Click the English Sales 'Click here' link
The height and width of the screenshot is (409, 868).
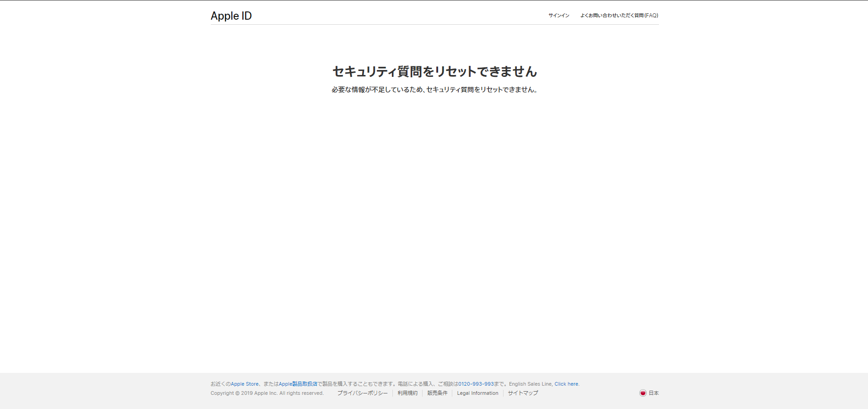coord(566,384)
